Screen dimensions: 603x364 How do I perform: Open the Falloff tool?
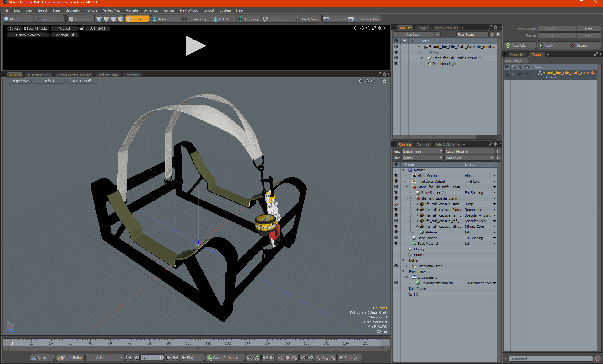pos(221,19)
